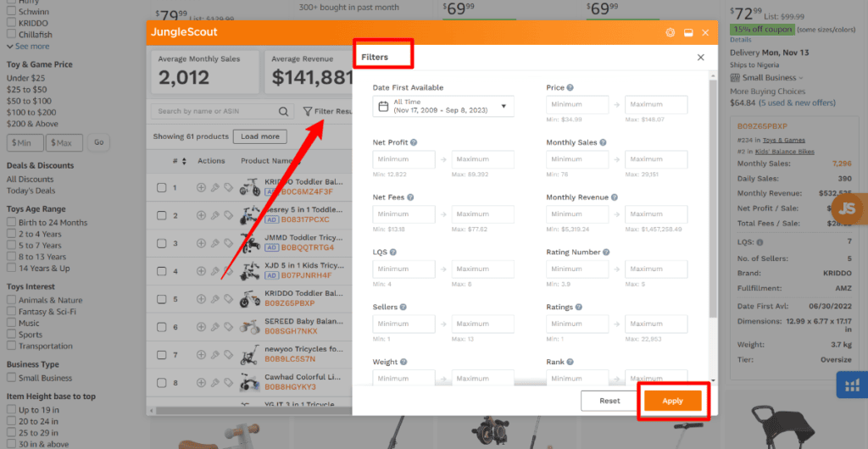This screenshot has width=868, height=449.
Task: Click the Price help question icon
Action: (570, 87)
